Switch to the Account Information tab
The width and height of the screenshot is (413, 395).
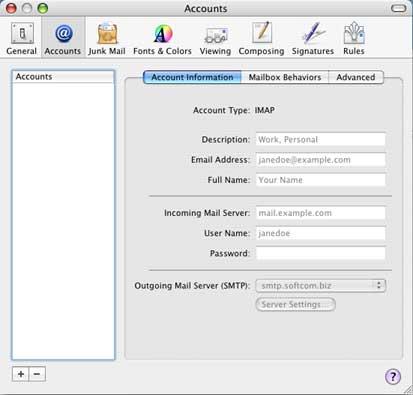pos(192,77)
